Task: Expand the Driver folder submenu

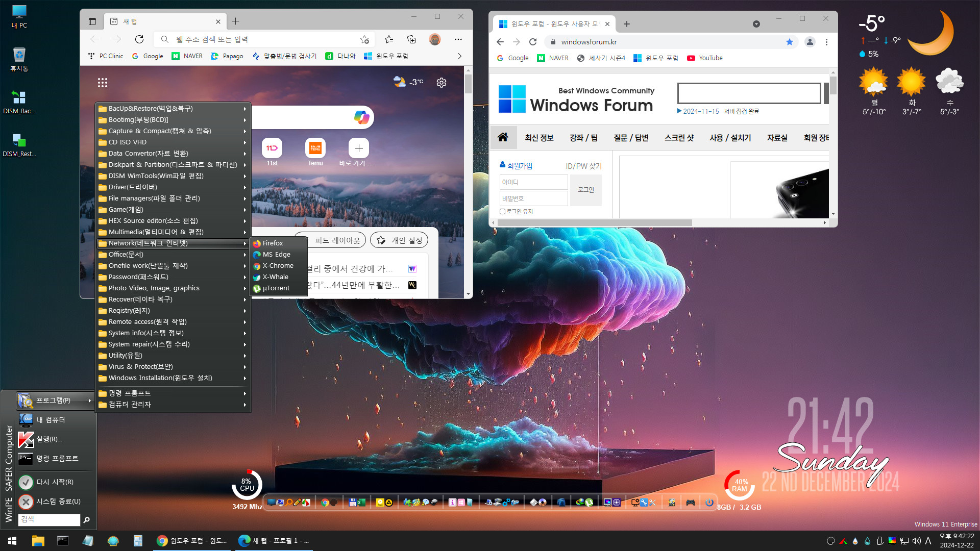Action: point(173,187)
